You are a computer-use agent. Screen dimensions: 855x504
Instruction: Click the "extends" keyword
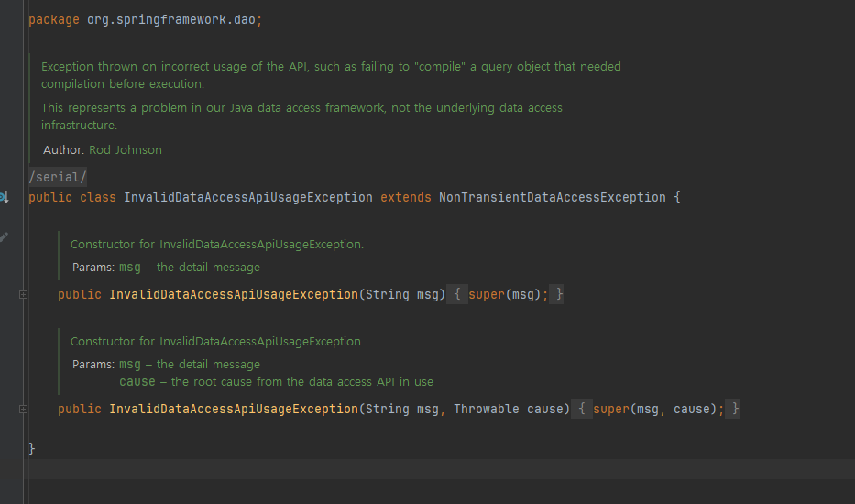pyautogui.click(x=406, y=197)
